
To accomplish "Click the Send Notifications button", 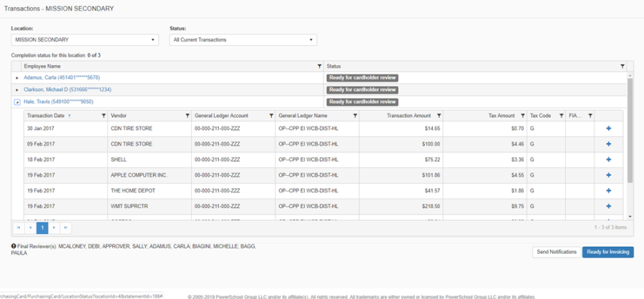I will click(556, 252).
